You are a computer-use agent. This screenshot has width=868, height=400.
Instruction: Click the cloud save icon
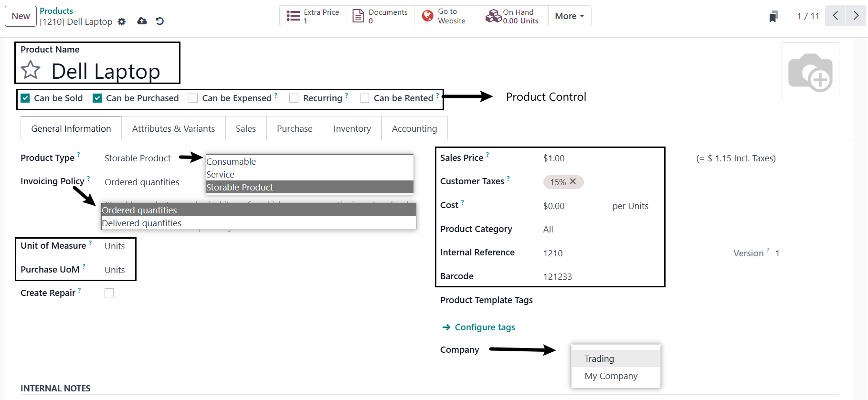pos(142,21)
